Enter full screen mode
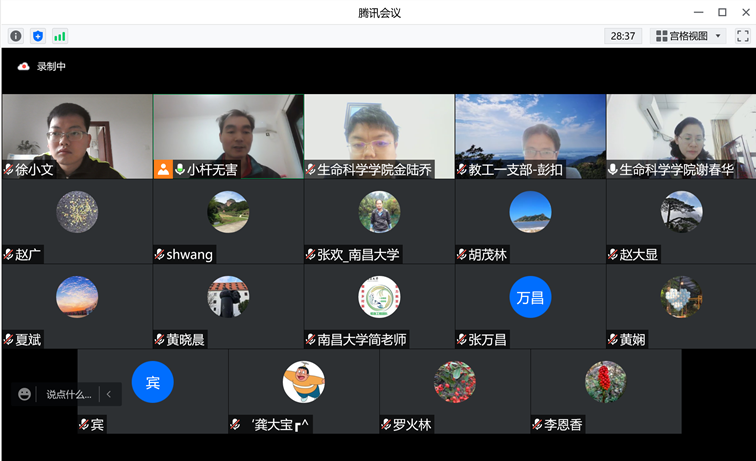 tap(743, 36)
